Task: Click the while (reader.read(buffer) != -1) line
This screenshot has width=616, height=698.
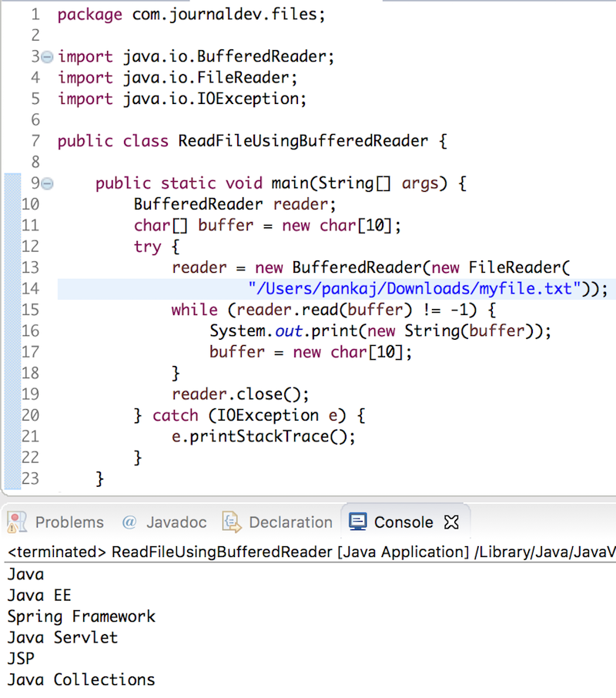Action: (x=333, y=310)
